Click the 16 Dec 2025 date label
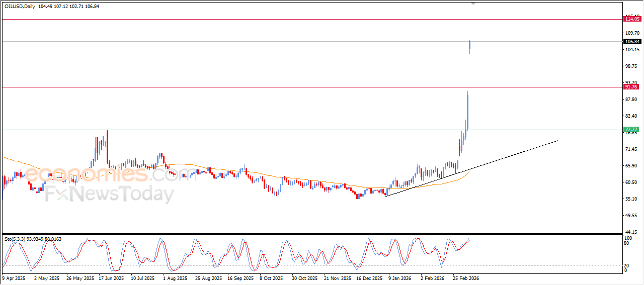This screenshot has width=644, height=285. click(x=370, y=277)
